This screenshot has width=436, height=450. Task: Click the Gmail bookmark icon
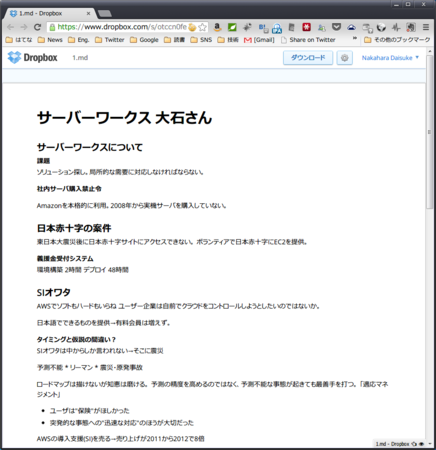tap(248, 40)
